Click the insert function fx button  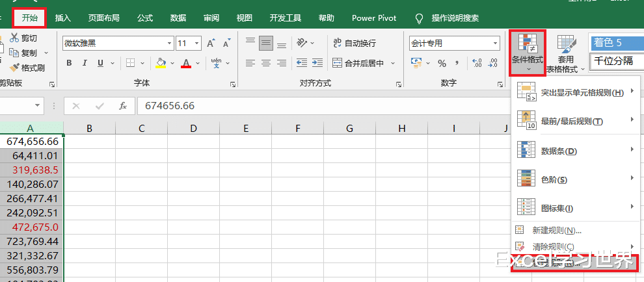coord(123,106)
